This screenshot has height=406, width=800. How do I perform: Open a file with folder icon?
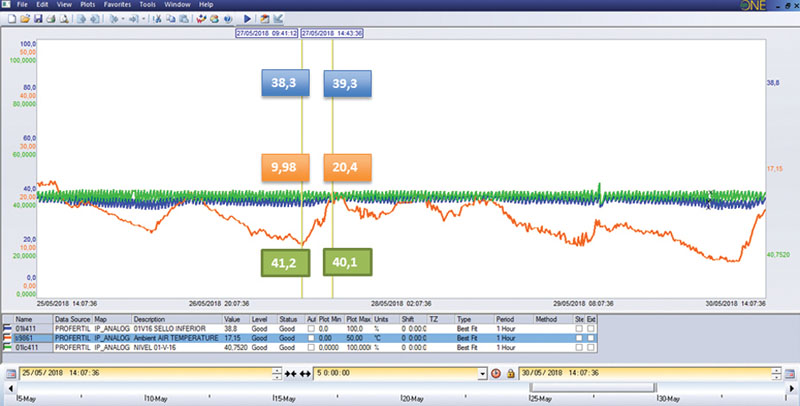click(24, 19)
